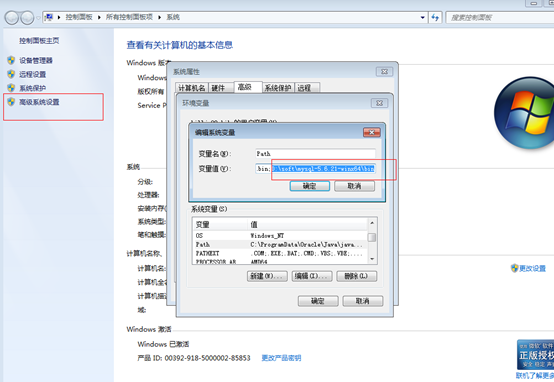554x382 pixels.
Task: Click the 变量值 field with mysql path
Action: point(315,169)
